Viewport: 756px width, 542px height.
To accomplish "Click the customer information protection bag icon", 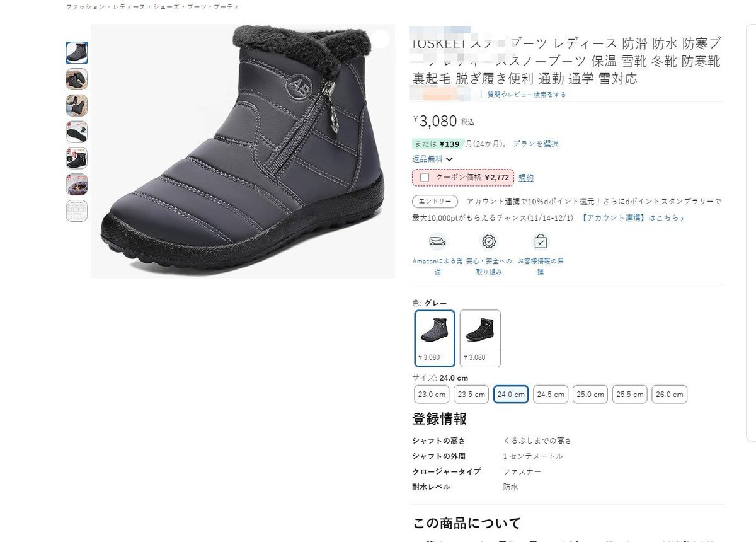I will click(x=541, y=242).
